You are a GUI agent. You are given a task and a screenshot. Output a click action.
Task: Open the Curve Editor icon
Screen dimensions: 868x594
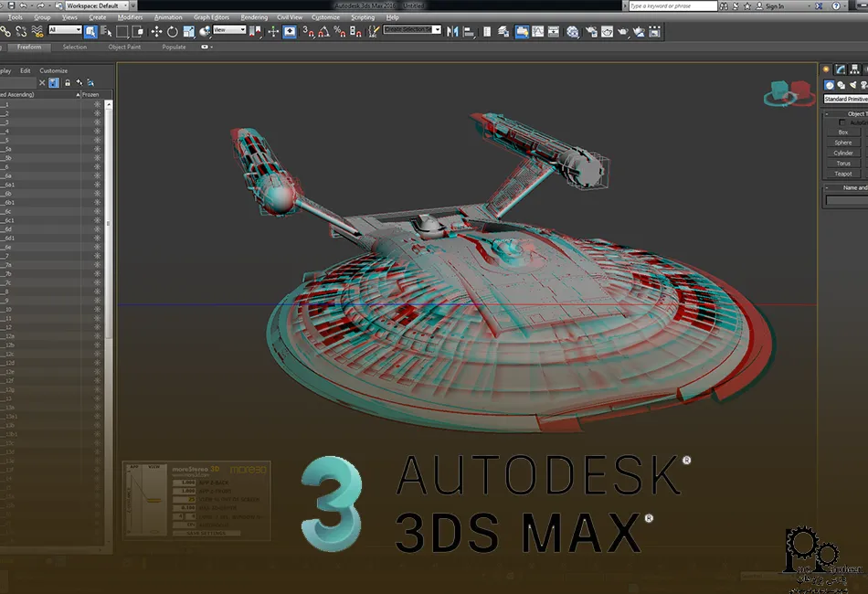pos(537,31)
